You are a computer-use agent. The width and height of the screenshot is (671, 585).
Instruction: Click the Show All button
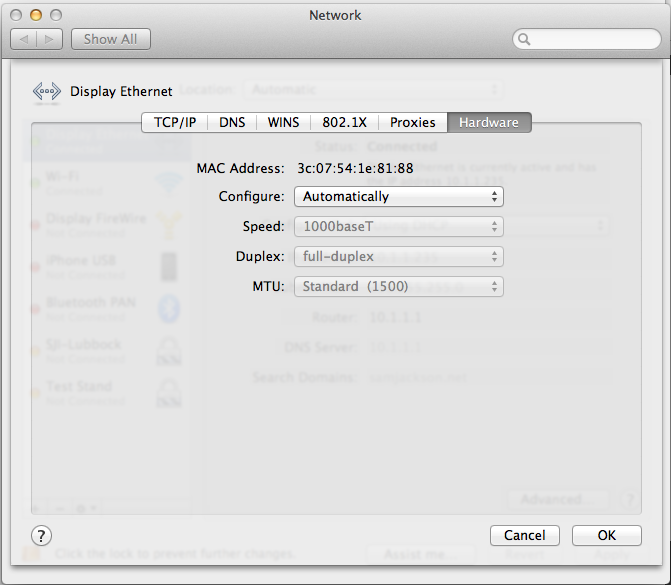(110, 39)
